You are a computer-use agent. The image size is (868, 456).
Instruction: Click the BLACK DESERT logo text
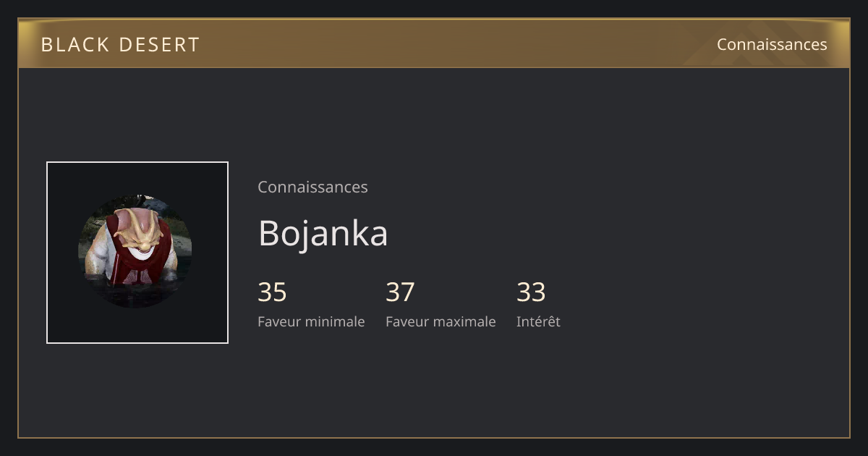click(120, 45)
